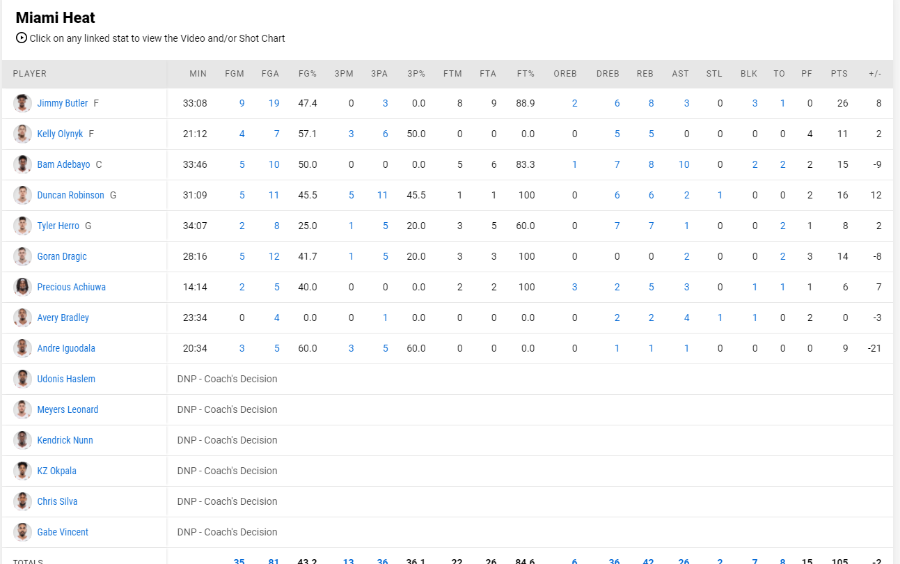
Task: Click KZ Okpala's player headshot
Action: (x=22, y=470)
